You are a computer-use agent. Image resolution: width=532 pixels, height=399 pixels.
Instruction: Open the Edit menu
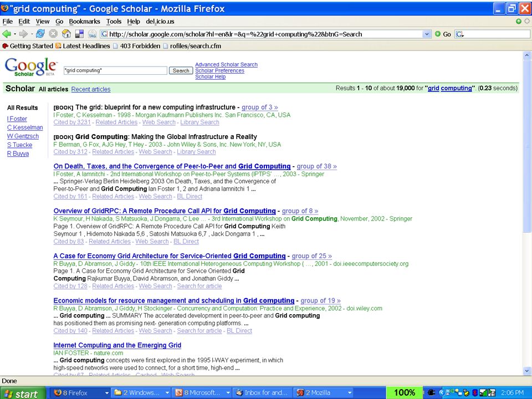(x=24, y=22)
